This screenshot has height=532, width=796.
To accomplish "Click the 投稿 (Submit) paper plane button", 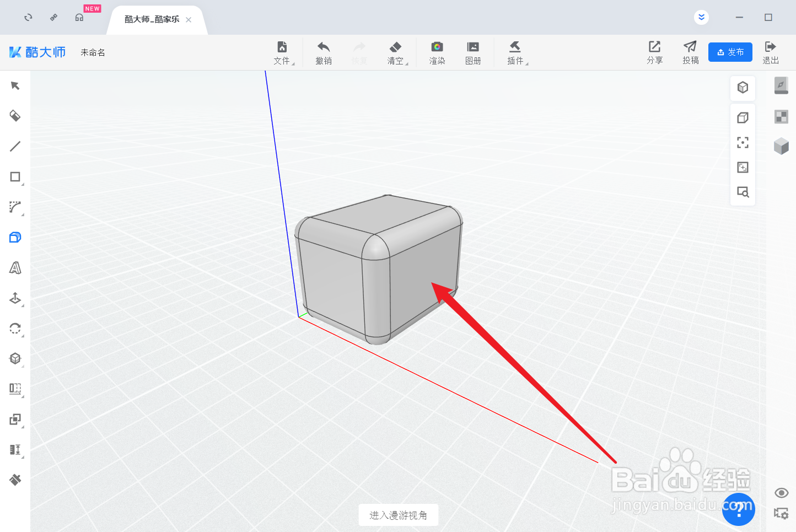I will pos(691,53).
